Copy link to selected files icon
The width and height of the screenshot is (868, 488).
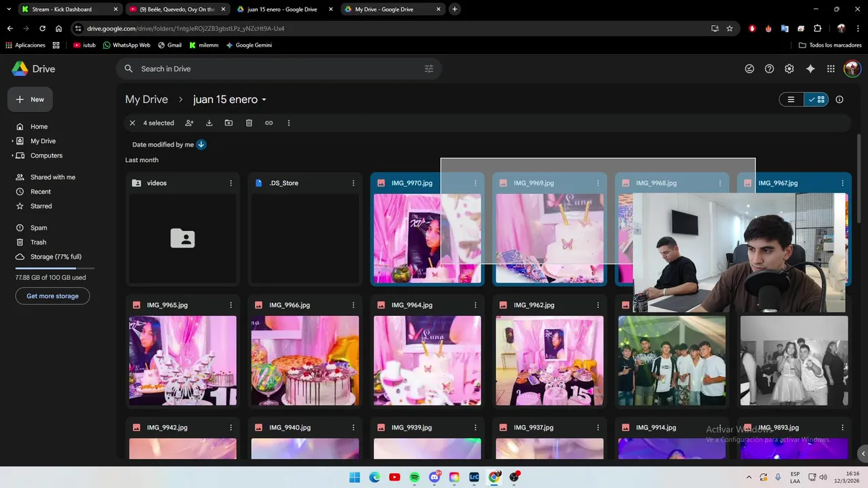[x=269, y=123]
